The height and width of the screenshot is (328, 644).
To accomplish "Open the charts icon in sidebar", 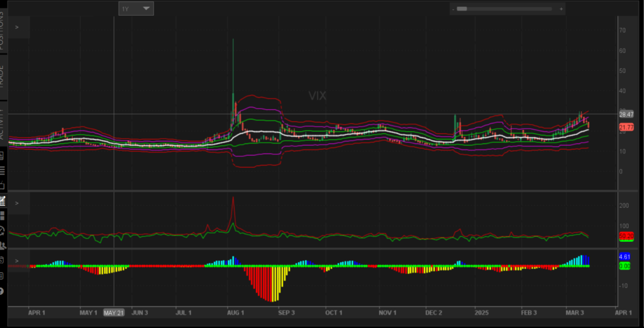I will click(x=3, y=201).
